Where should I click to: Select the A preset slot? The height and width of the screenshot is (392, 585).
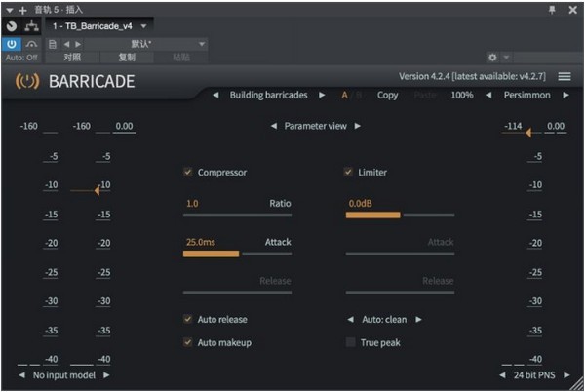(x=344, y=96)
